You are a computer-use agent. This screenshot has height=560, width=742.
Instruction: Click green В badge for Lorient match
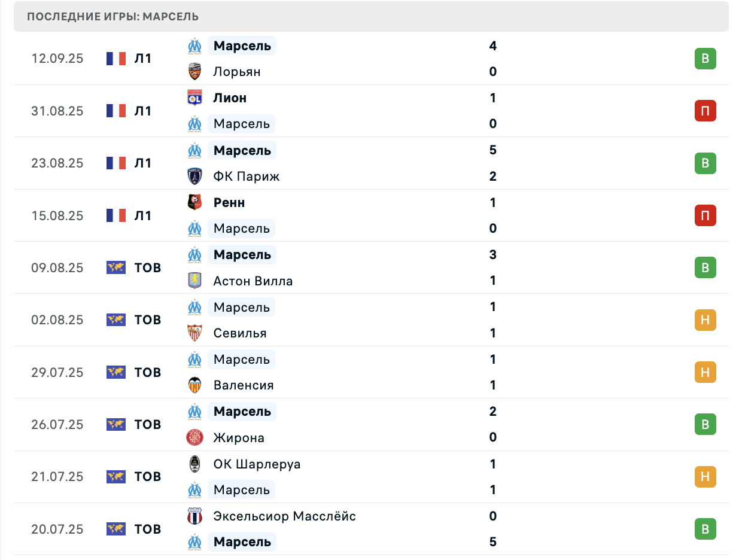point(705,59)
